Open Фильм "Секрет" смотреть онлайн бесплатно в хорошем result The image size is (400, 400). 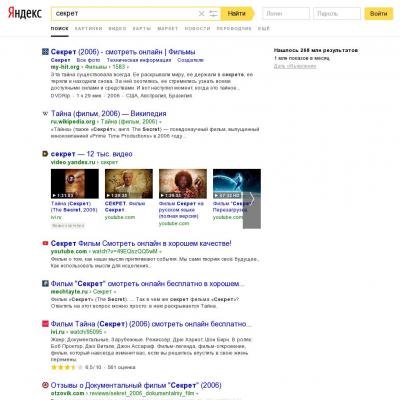click(x=148, y=284)
